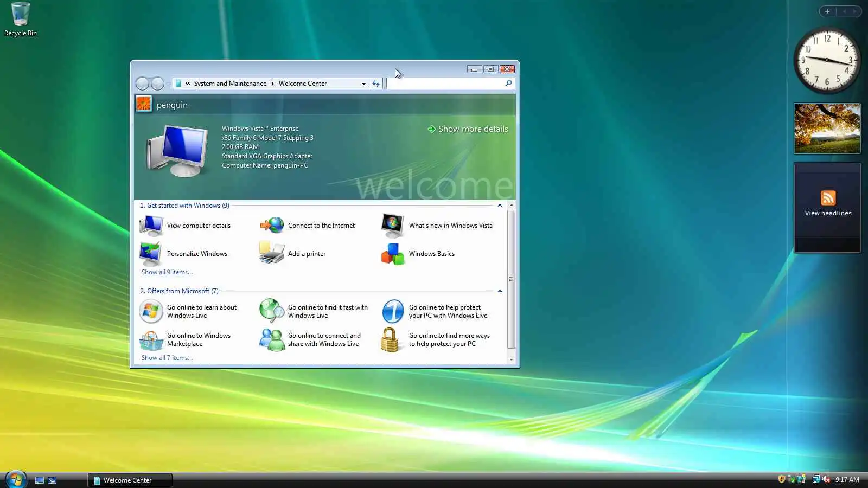Click the 9:17 AM taskbar clock
This screenshot has height=488, width=868.
point(847,480)
